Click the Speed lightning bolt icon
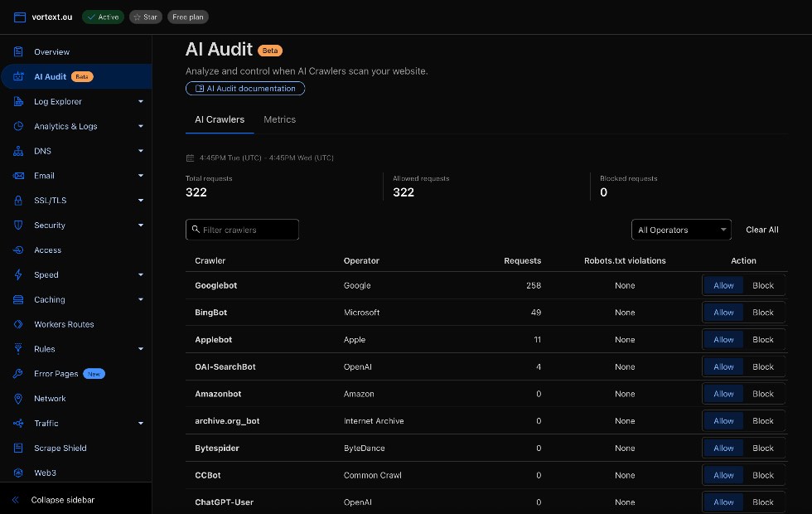The image size is (812, 514). (x=18, y=275)
